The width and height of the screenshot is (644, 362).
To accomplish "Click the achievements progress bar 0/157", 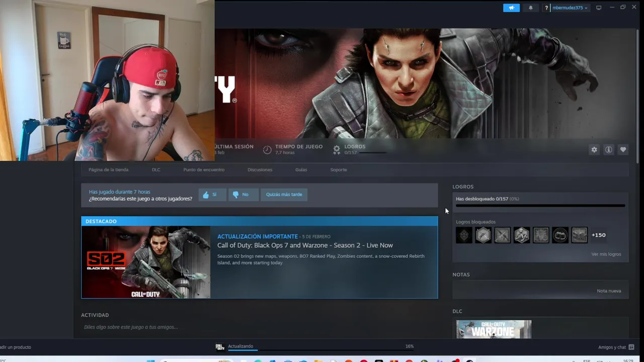I will point(540,205).
